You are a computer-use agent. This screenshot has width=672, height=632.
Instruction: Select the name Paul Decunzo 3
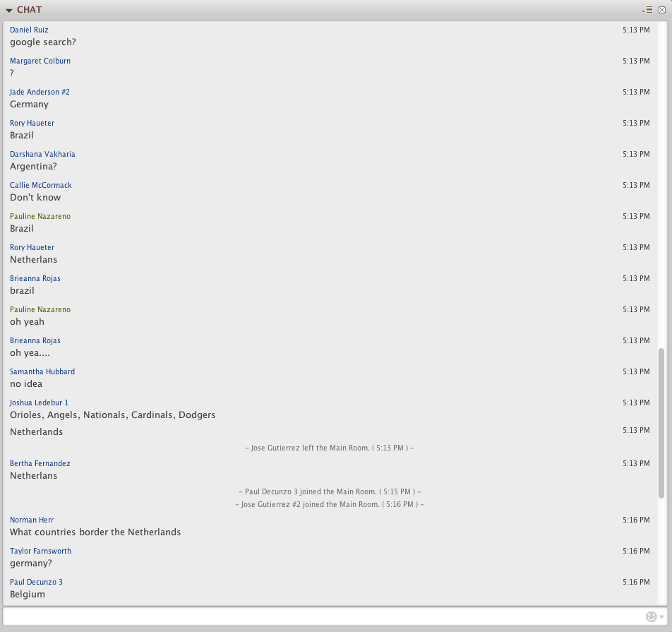[37, 583]
